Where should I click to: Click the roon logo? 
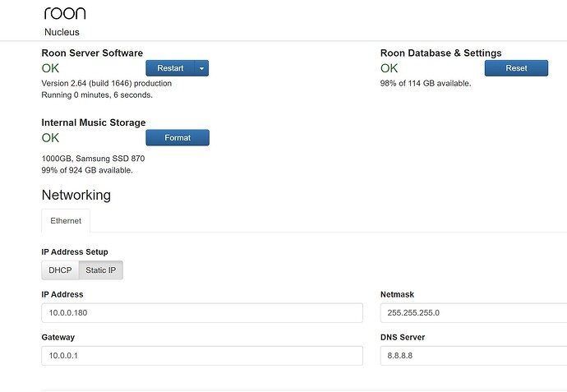pyautogui.click(x=65, y=12)
